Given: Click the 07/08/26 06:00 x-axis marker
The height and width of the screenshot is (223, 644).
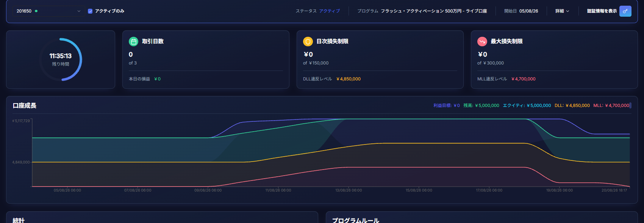Looking at the screenshot, I should pos(138,190).
